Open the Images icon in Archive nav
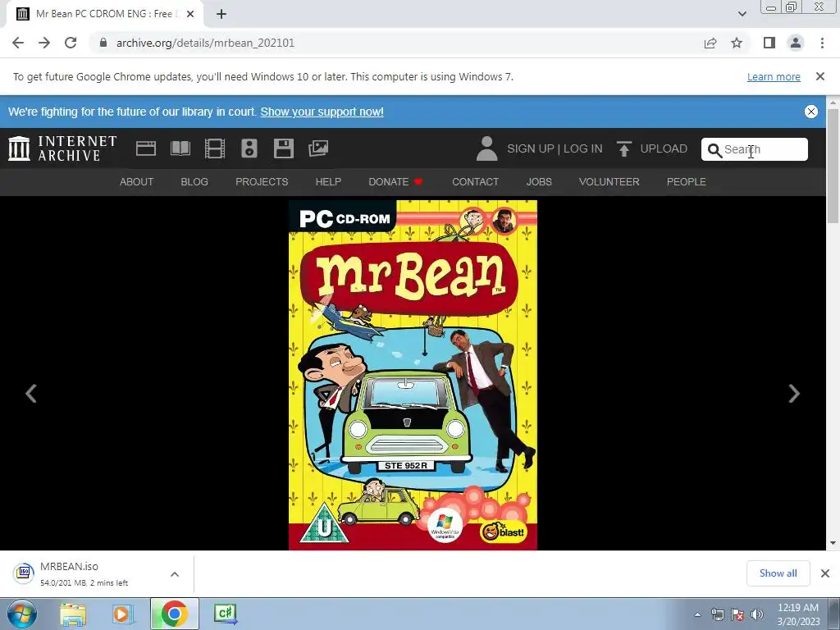 coord(318,148)
